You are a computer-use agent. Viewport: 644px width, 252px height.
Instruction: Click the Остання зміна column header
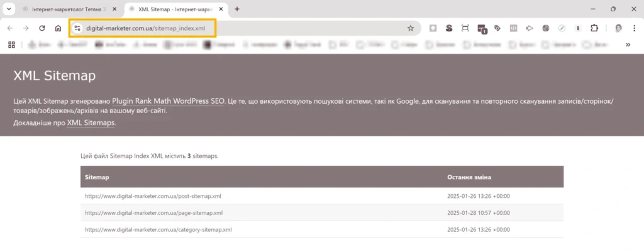469,177
